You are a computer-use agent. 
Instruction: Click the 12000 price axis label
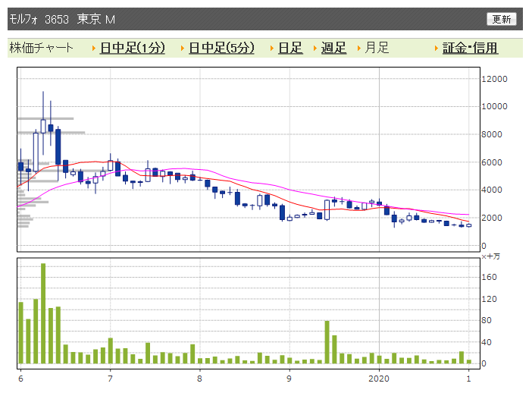tap(494, 79)
